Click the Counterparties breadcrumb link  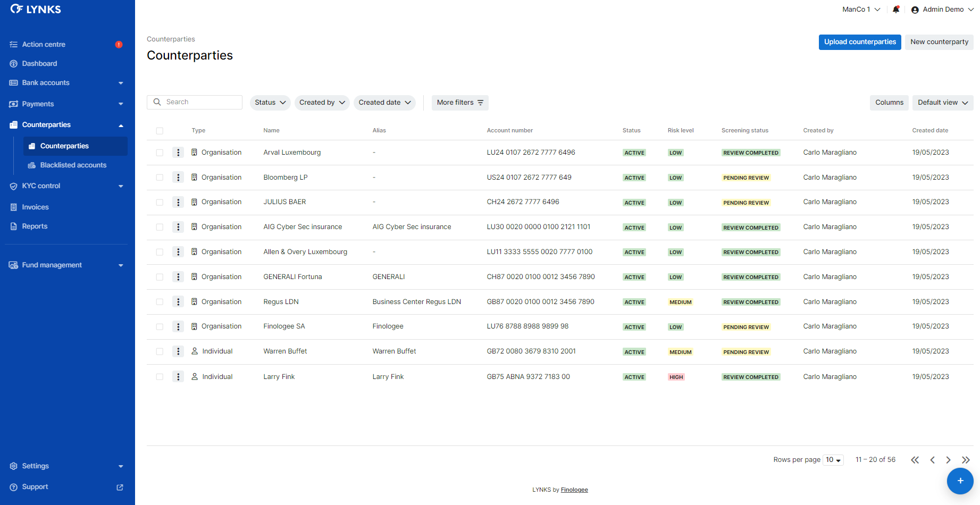171,39
